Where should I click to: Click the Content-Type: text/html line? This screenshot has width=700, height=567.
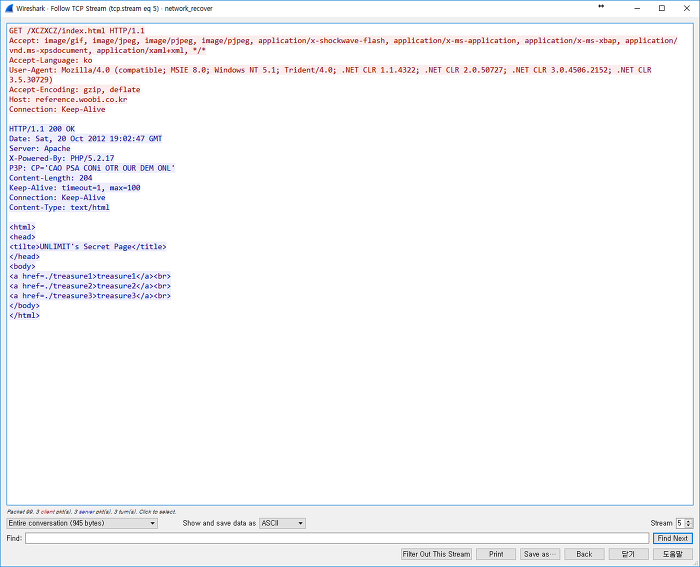point(59,208)
